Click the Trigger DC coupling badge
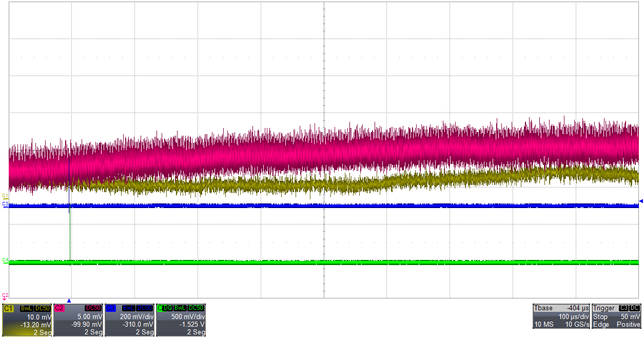The image size is (644, 337). click(x=635, y=308)
